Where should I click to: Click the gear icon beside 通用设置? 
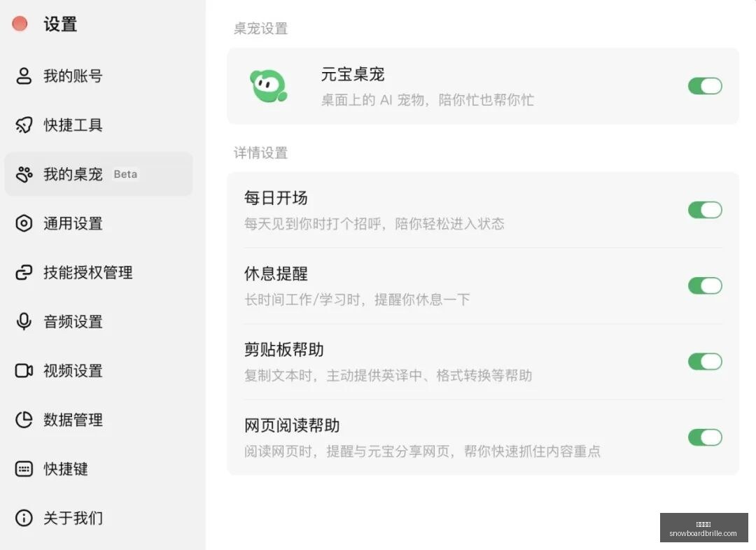click(24, 223)
